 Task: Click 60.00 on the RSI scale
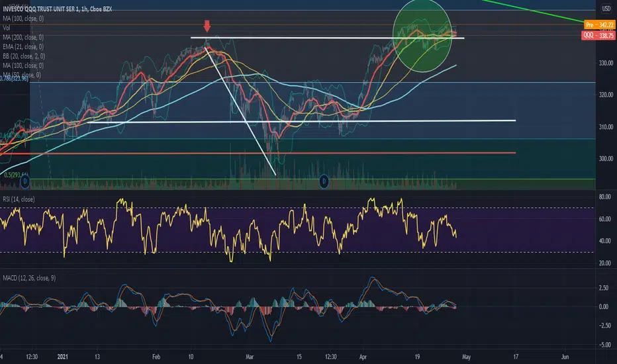[605, 219]
